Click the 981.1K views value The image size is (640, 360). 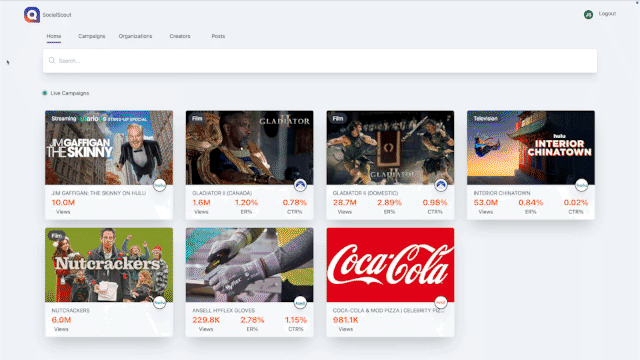(346, 320)
